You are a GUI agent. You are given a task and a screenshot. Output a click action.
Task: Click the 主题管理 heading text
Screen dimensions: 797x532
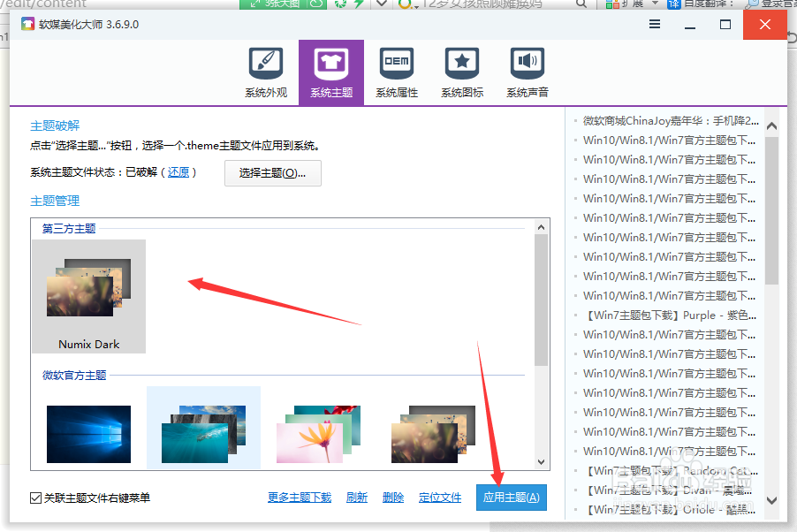pos(55,201)
